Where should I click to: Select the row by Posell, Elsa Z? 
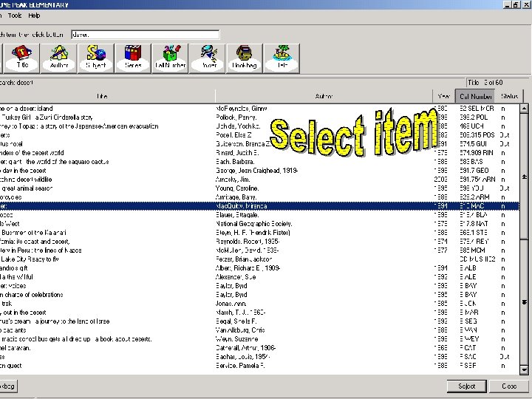[259, 135]
